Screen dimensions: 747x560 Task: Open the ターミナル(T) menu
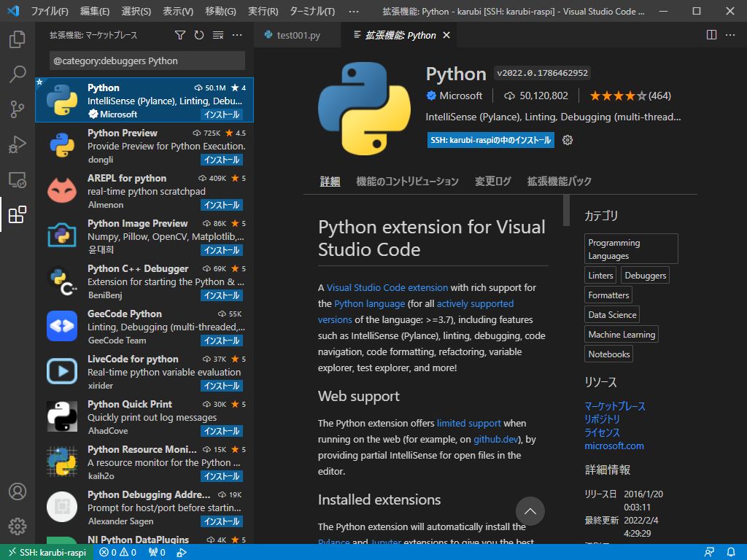coord(312,12)
